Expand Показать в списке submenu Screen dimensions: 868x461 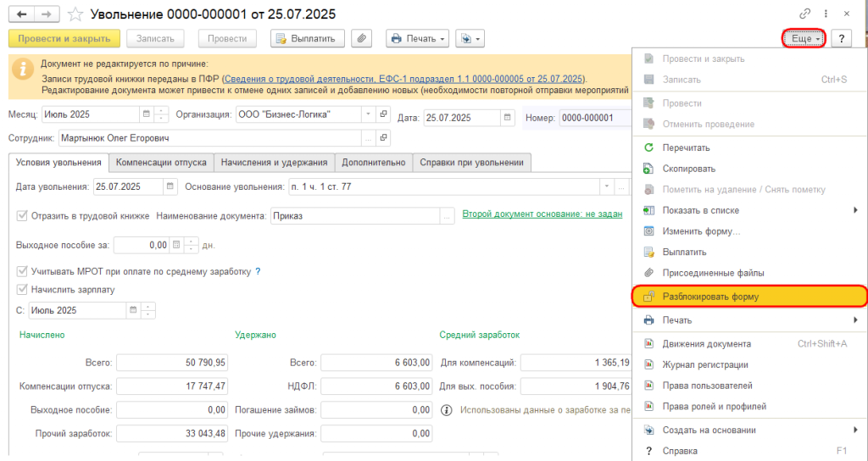pyautogui.click(x=750, y=210)
